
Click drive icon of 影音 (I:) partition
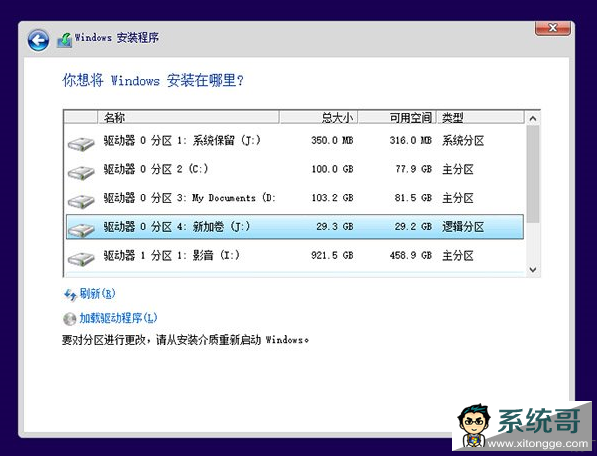pyautogui.click(x=81, y=259)
